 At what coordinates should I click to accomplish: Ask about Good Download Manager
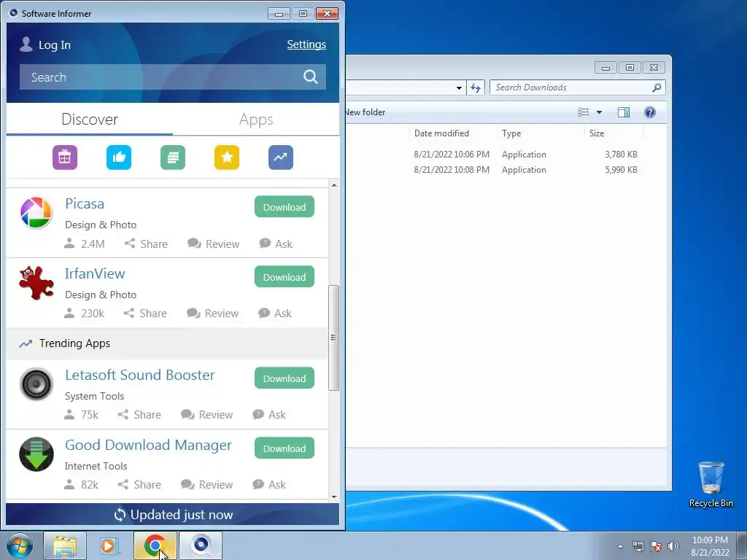(269, 485)
